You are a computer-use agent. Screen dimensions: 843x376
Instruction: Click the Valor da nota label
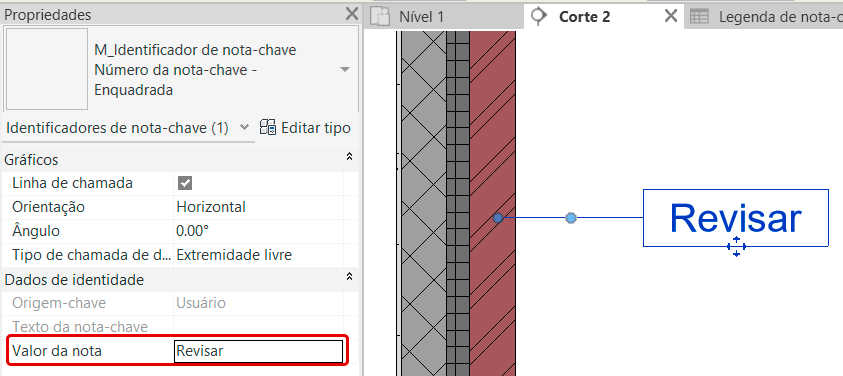(56, 351)
